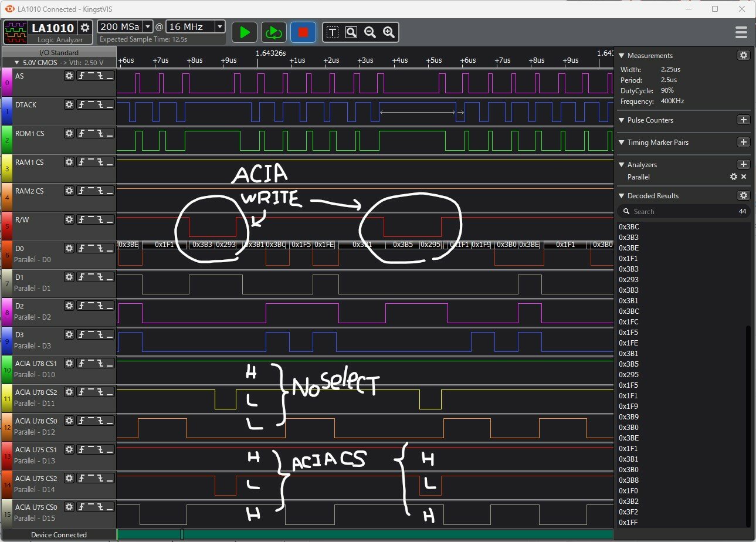Viewport: 756px width, 542px height.
Task: Set rising edge trigger on AS channel
Action: point(82,76)
